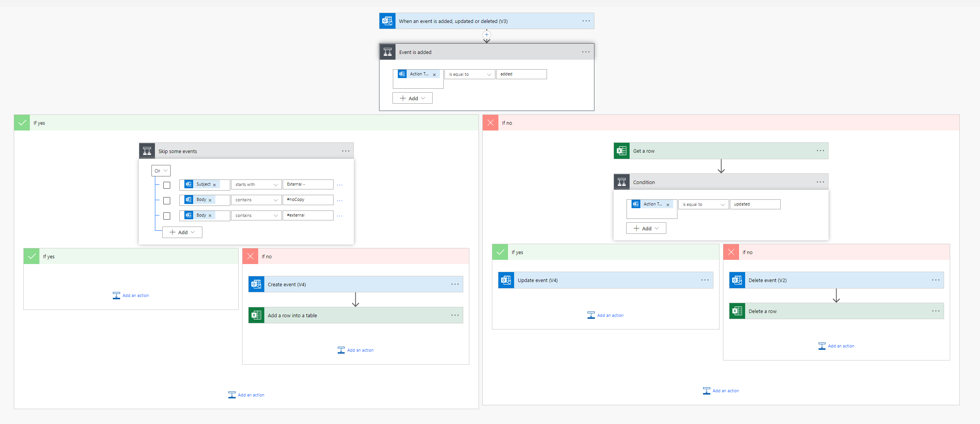
Task: Select the checkbox for the #external row
Action: (167, 216)
